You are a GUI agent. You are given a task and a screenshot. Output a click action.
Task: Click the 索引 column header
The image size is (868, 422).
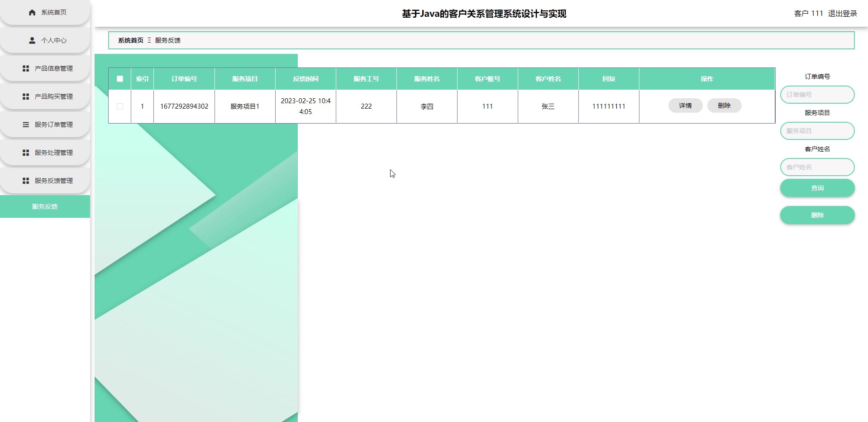[x=142, y=79]
